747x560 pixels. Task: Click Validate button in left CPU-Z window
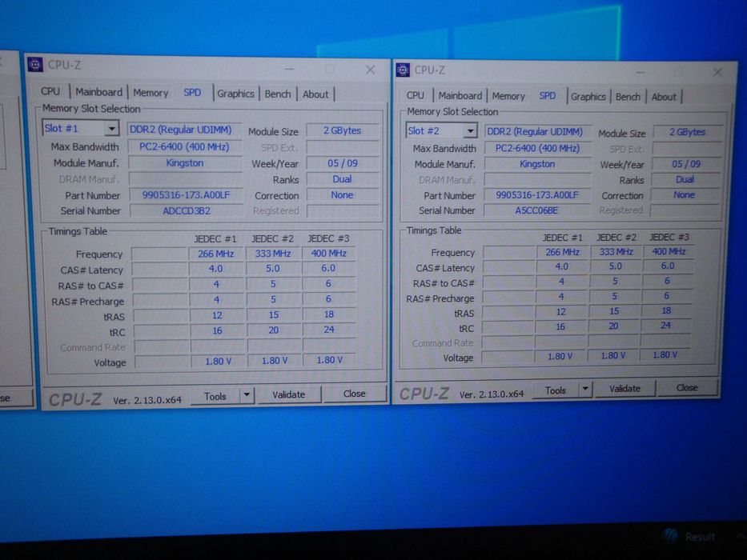tap(289, 394)
